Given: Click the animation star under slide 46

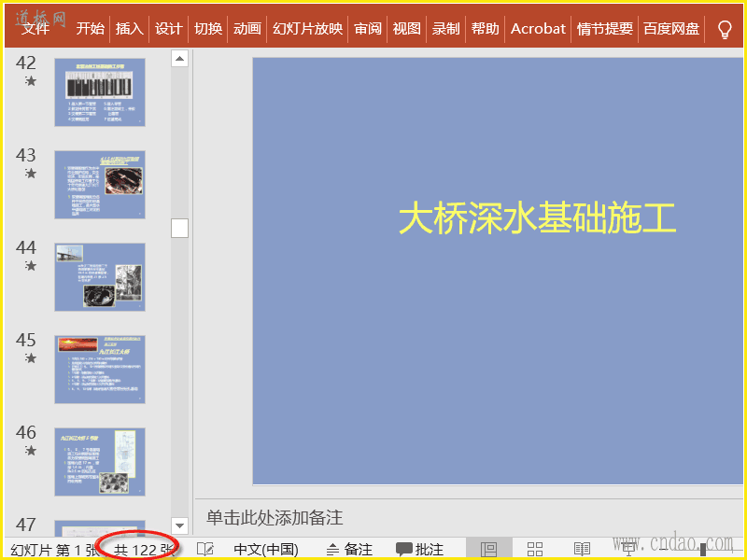Looking at the screenshot, I should pos(31,451).
